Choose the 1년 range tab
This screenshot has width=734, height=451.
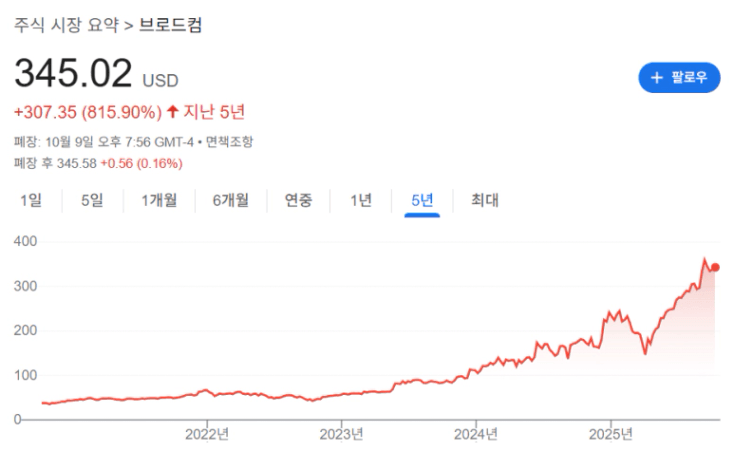pyautogui.click(x=361, y=200)
